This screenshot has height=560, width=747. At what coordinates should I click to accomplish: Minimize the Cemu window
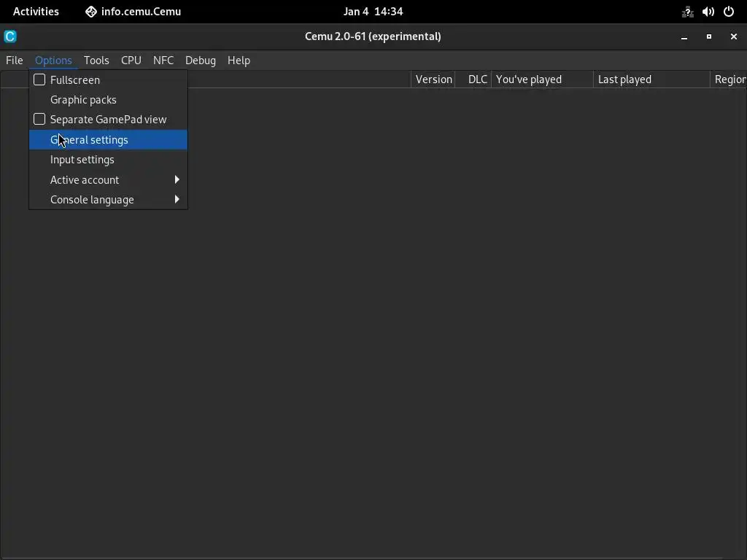click(x=684, y=36)
